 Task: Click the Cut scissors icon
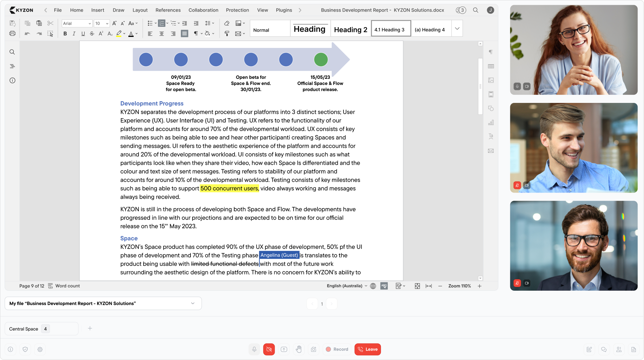coord(50,23)
